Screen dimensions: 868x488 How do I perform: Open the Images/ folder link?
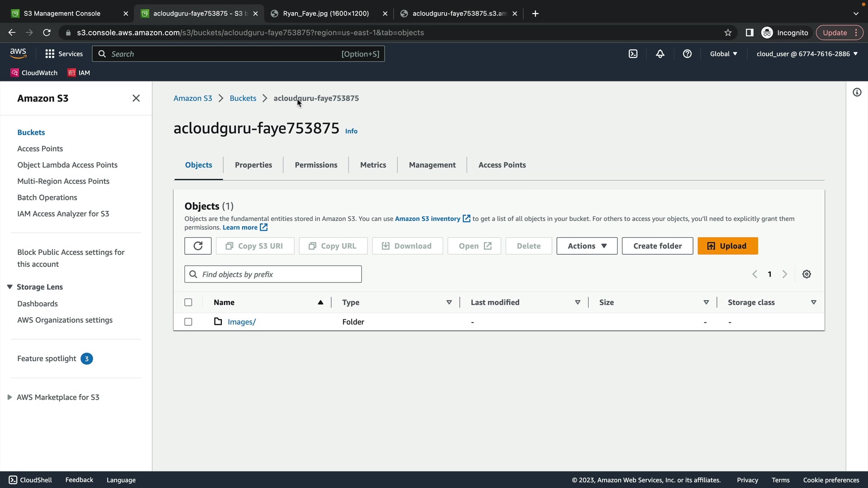click(241, 322)
